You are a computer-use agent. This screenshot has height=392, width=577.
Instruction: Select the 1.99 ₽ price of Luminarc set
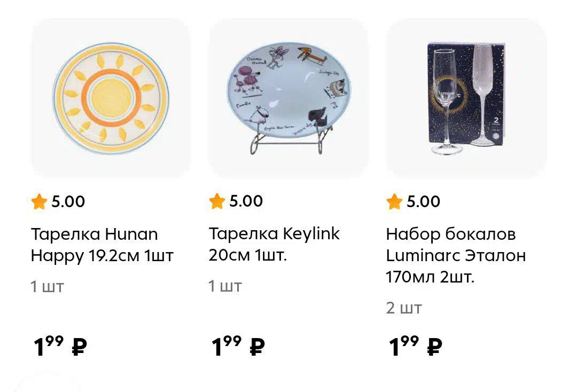click(x=416, y=346)
